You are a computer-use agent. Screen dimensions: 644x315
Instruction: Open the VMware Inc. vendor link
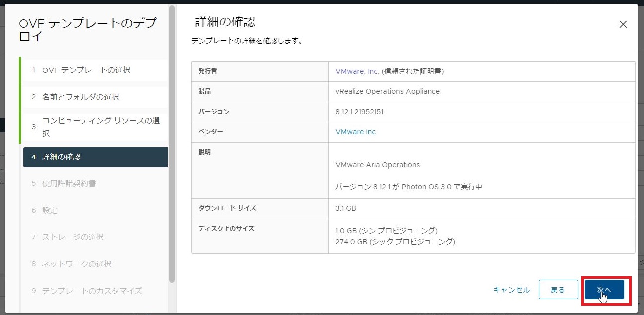click(357, 132)
